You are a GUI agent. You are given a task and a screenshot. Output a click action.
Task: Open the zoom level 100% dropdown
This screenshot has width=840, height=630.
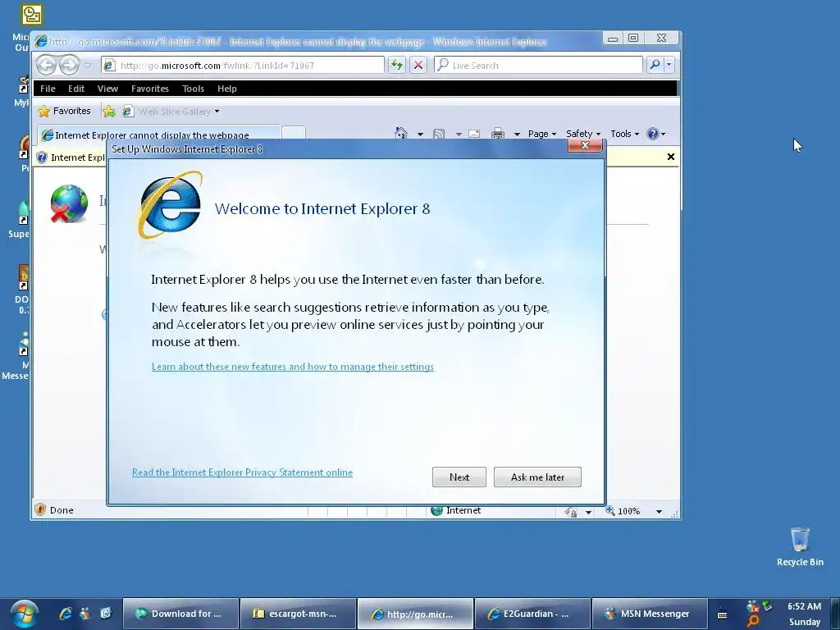659,512
